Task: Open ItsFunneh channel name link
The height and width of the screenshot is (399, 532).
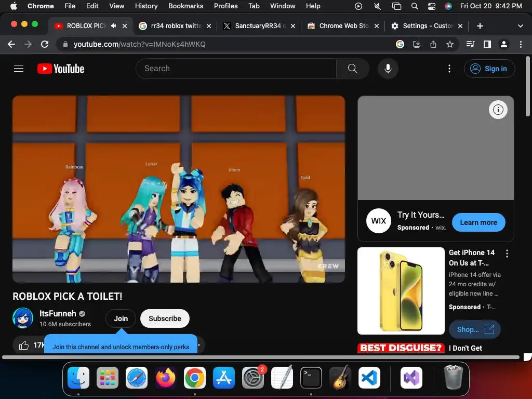Action: coord(58,313)
